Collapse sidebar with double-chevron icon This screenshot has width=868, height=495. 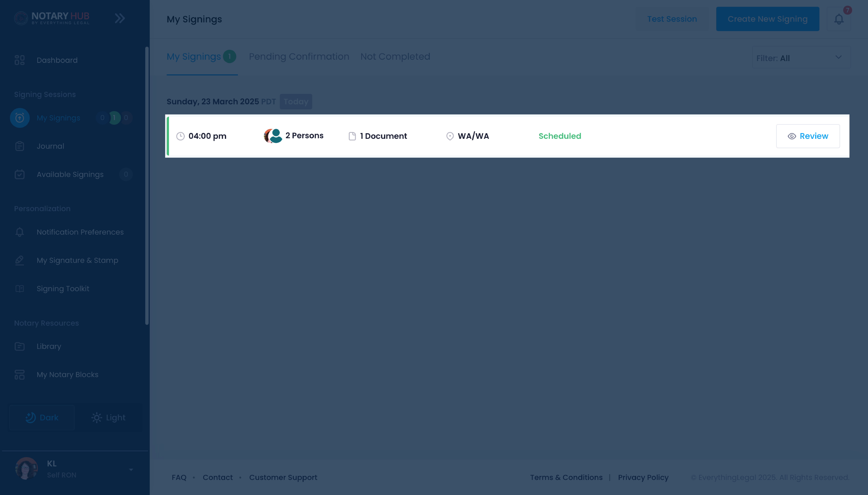pyautogui.click(x=120, y=18)
